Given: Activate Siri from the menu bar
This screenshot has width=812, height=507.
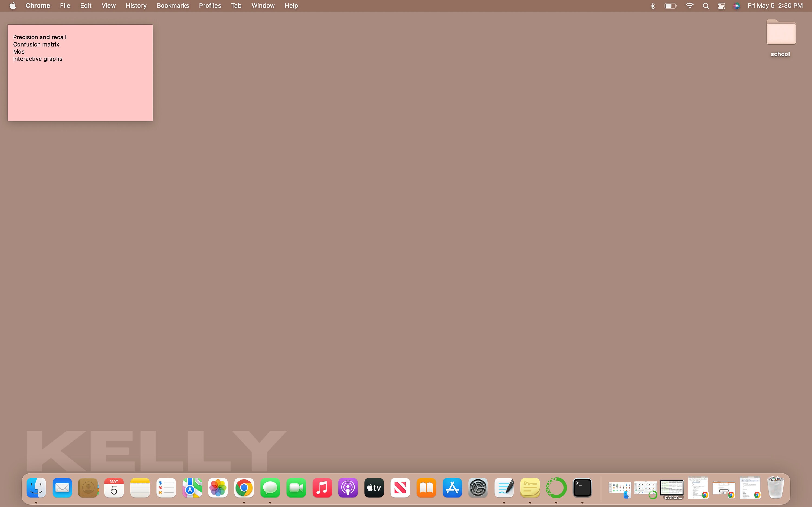Looking at the screenshot, I should pyautogui.click(x=737, y=5).
